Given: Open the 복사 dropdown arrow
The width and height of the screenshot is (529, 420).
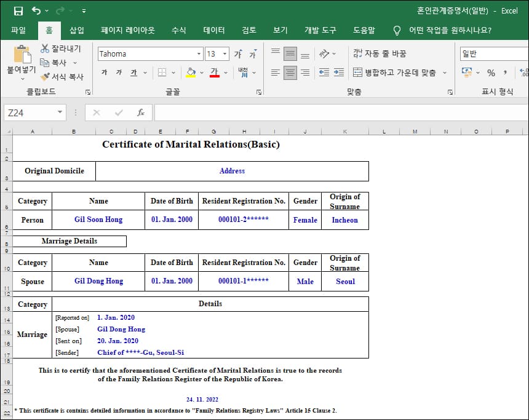Looking at the screenshot, I should [75, 63].
